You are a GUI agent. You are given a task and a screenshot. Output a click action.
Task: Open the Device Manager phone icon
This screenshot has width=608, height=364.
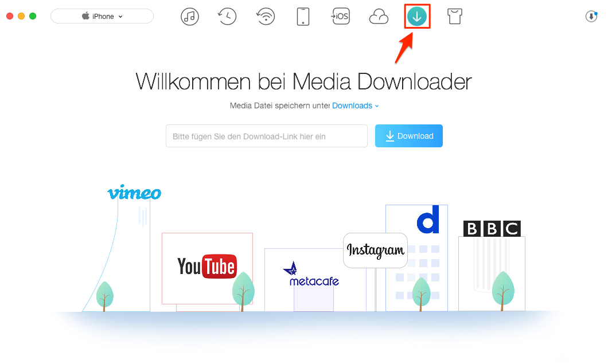tap(303, 17)
